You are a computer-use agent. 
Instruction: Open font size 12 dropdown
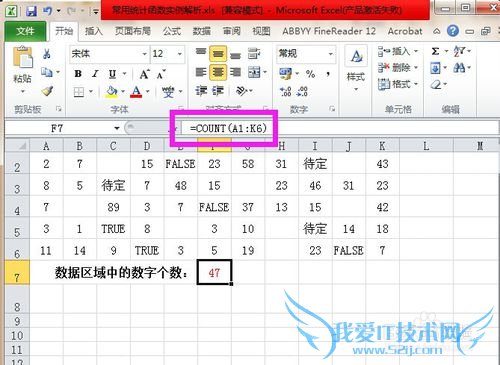coord(180,54)
